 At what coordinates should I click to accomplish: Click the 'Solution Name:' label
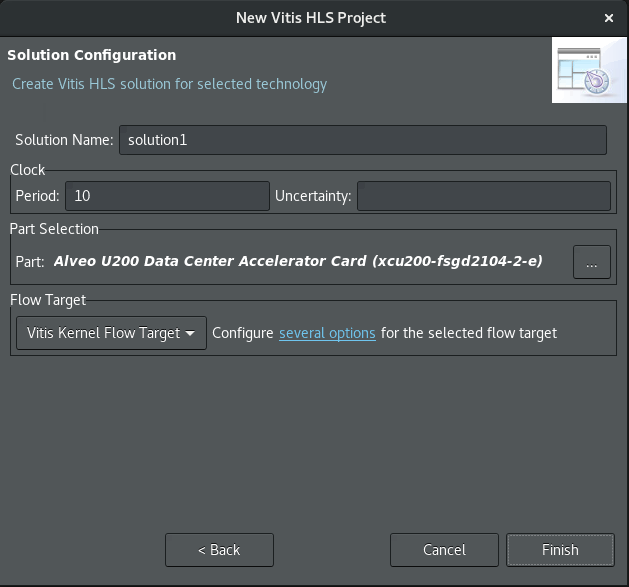pos(64,141)
